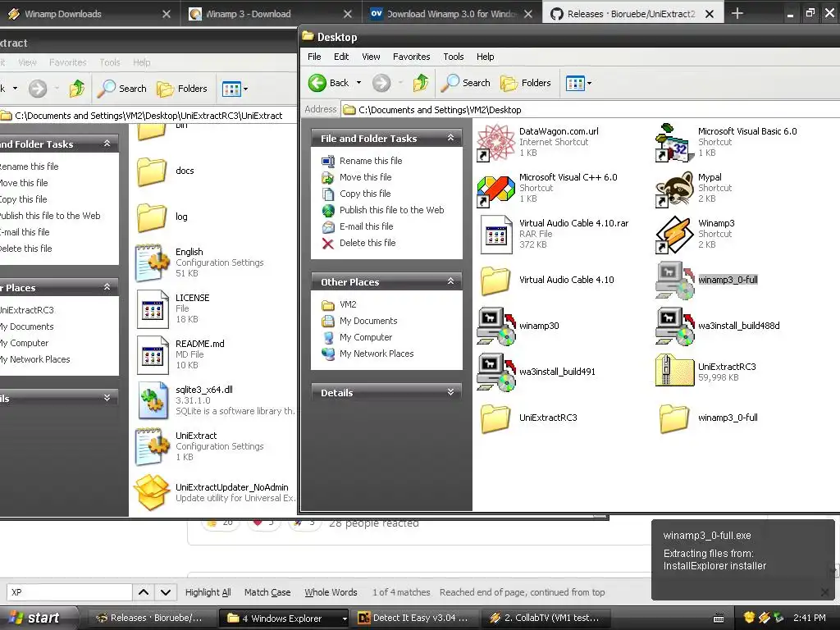Screen dimensions: 840x630
Task: Open Tools menu in Desktop window
Action: click(x=453, y=57)
